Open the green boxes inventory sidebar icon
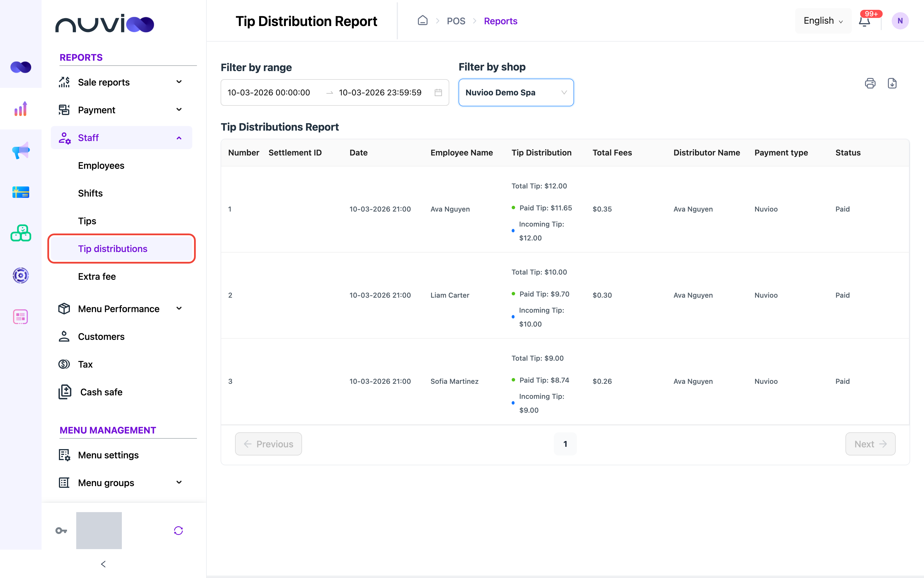 point(21,233)
